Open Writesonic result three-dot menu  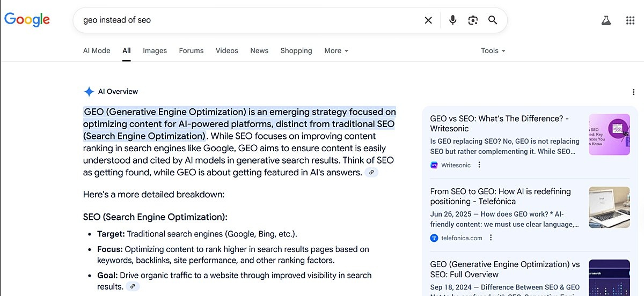[x=479, y=165]
